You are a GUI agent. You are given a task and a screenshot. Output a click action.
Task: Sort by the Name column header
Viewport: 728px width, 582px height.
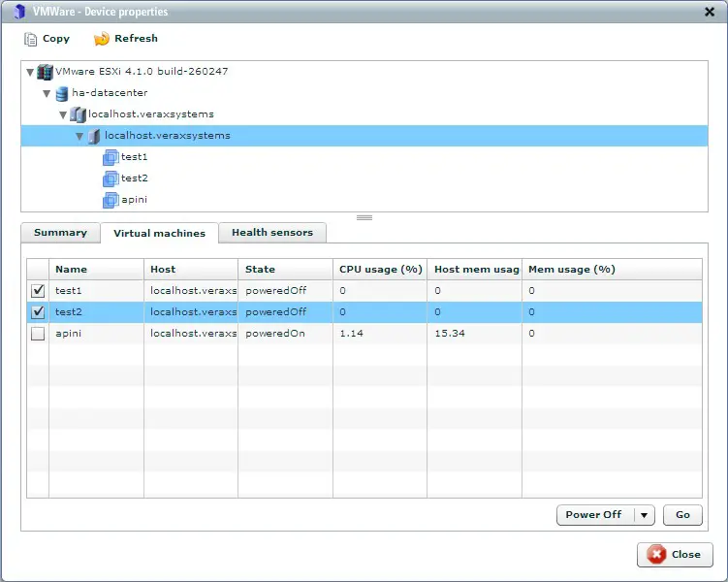pyautogui.click(x=97, y=270)
